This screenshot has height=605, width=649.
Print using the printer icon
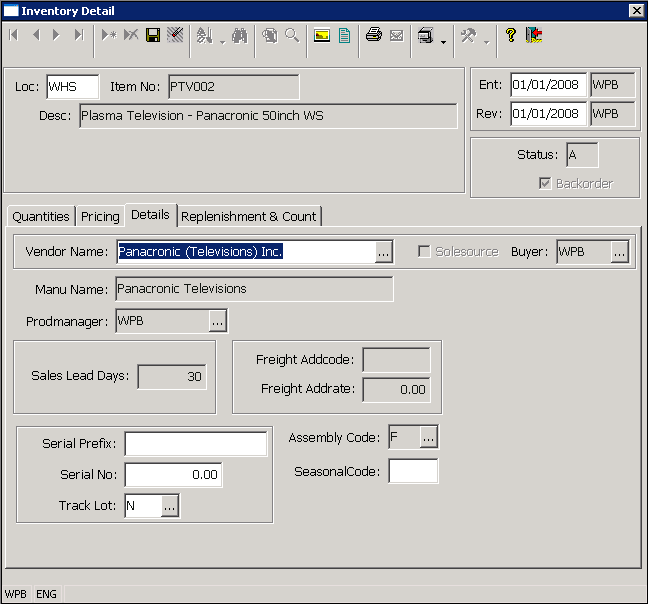click(x=374, y=35)
